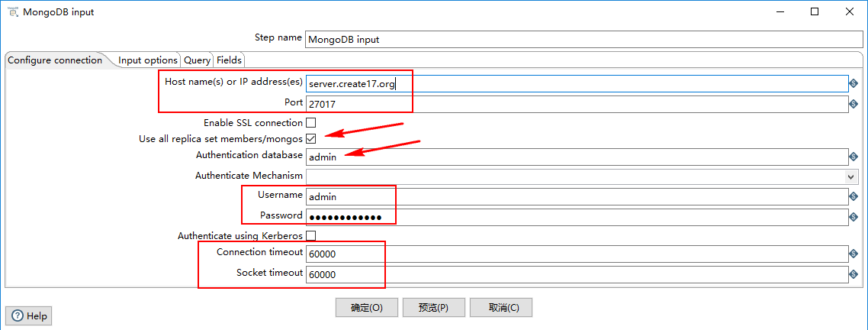Switch to the Configure connection tab
The image size is (868, 330).
click(55, 60)
